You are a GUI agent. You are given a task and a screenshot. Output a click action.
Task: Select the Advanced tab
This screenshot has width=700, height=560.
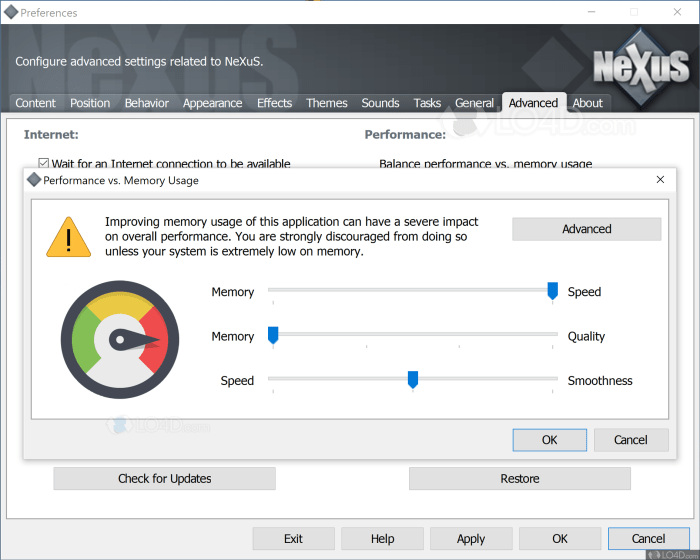click(x=533, y=103)
